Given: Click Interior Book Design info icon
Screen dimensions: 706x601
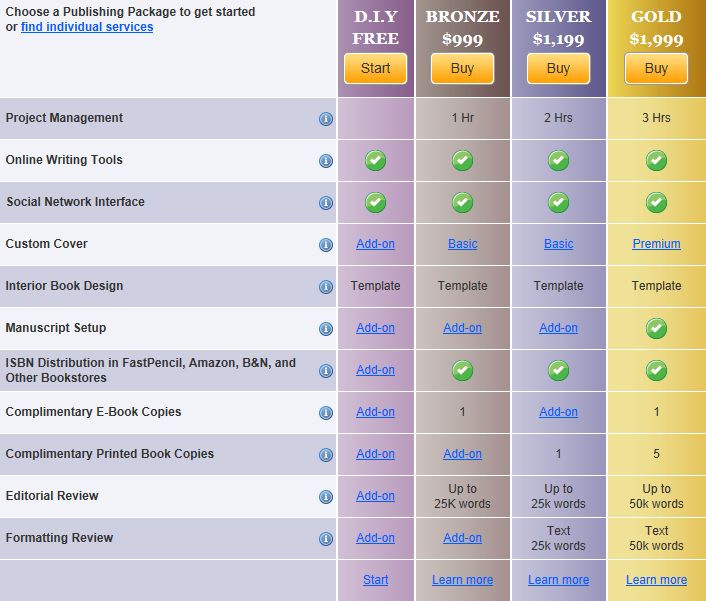Looking at the screenshot, I should click(x=326, y=287).
